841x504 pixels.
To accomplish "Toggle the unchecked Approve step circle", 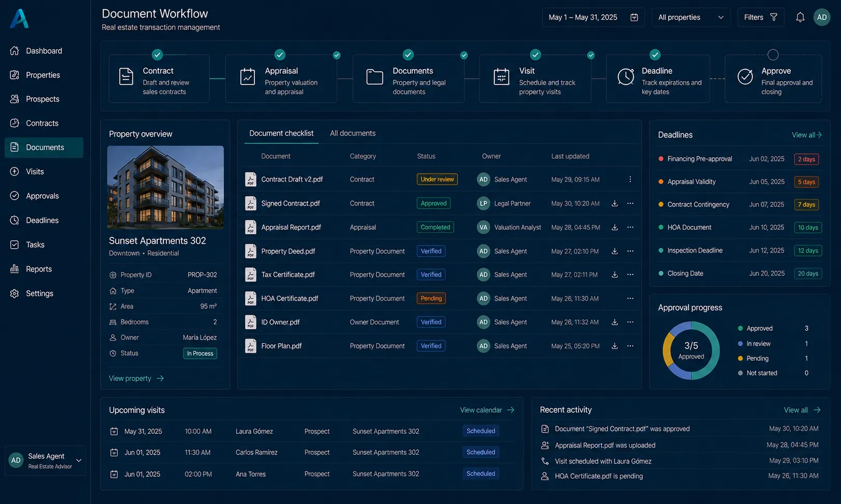I will click(773, 55).
